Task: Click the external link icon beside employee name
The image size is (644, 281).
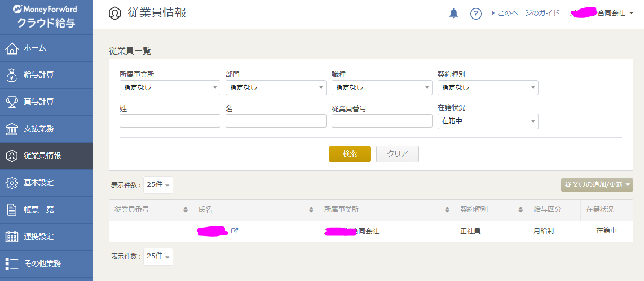Action: pyautogui.click(x=234, y=231)
